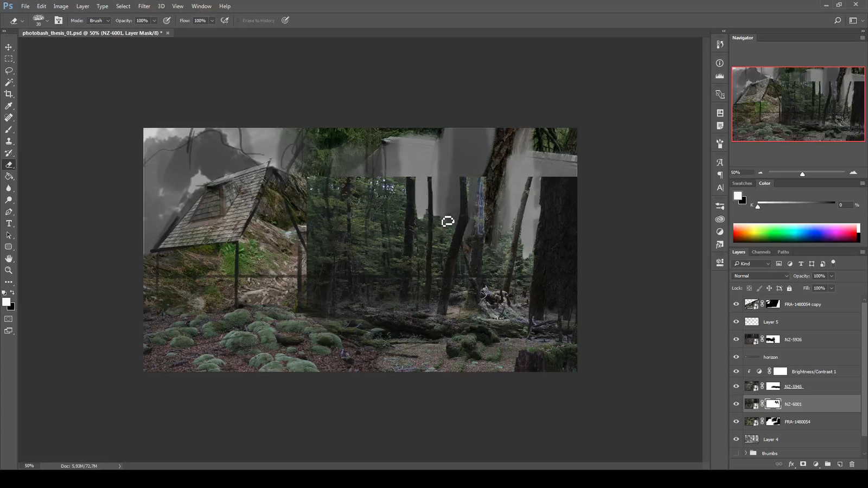Select the Blur tool

coord(9,188)
